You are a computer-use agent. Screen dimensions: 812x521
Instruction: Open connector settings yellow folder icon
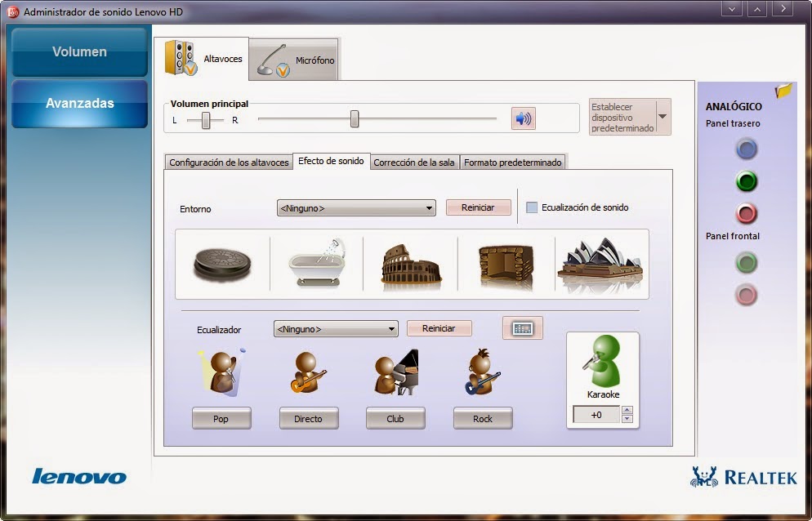(x=783, y=91)
